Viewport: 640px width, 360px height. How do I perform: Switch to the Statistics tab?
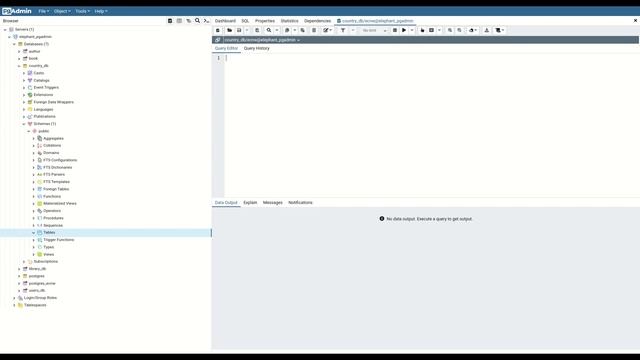pos(289,21)
